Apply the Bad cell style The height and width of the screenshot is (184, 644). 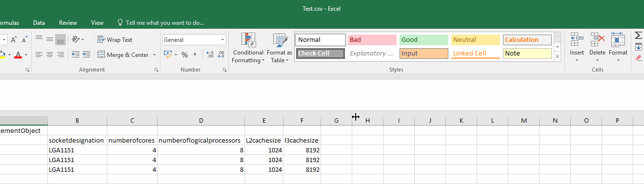pos(372,40)
